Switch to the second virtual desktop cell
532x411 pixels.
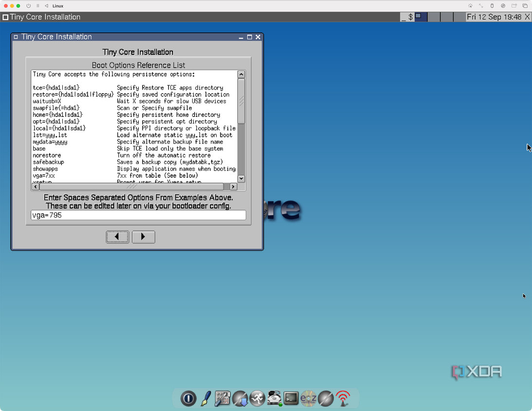(434, 17)
